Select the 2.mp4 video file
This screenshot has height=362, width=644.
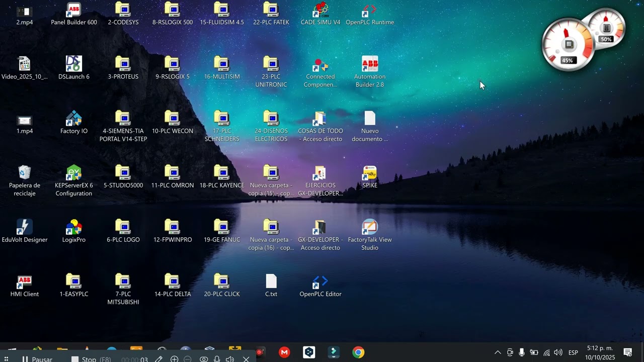click(x=25, y=15)
